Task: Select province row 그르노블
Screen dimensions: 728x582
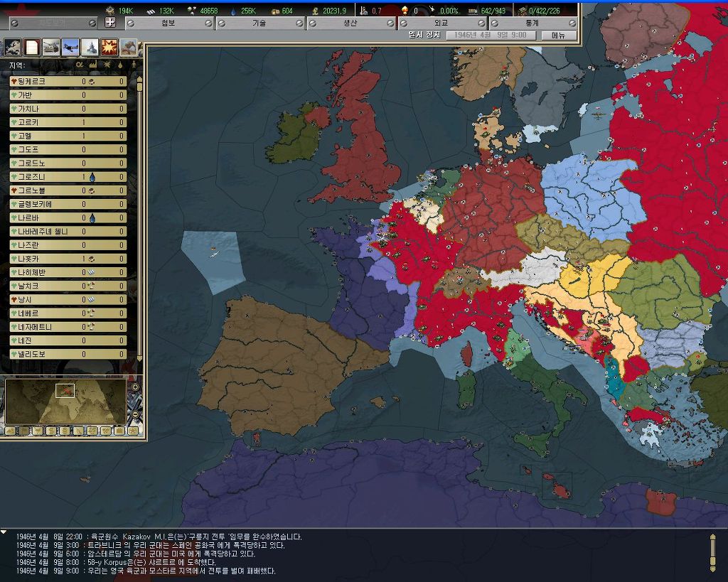Action: coord(68,190)
